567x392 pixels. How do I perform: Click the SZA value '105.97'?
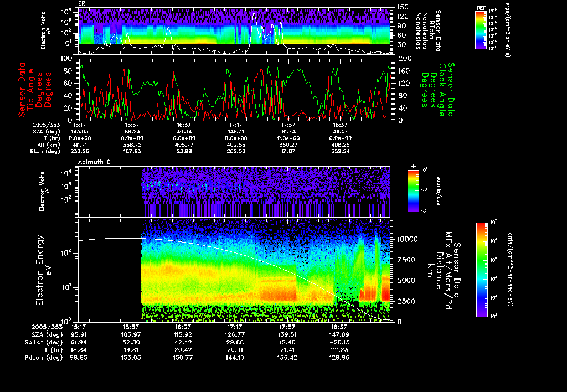[x=131, y=335]
